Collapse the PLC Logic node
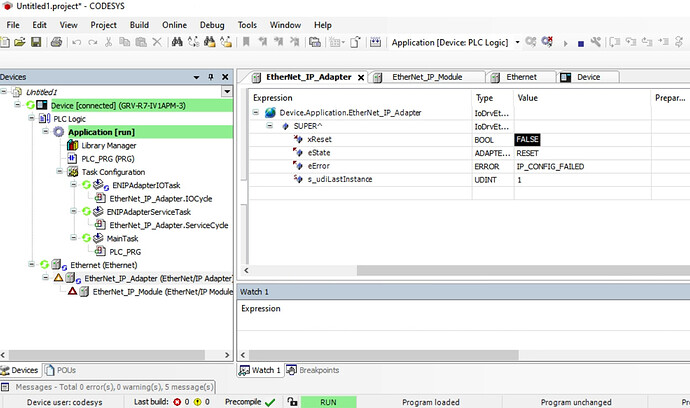 click(31, 118)
